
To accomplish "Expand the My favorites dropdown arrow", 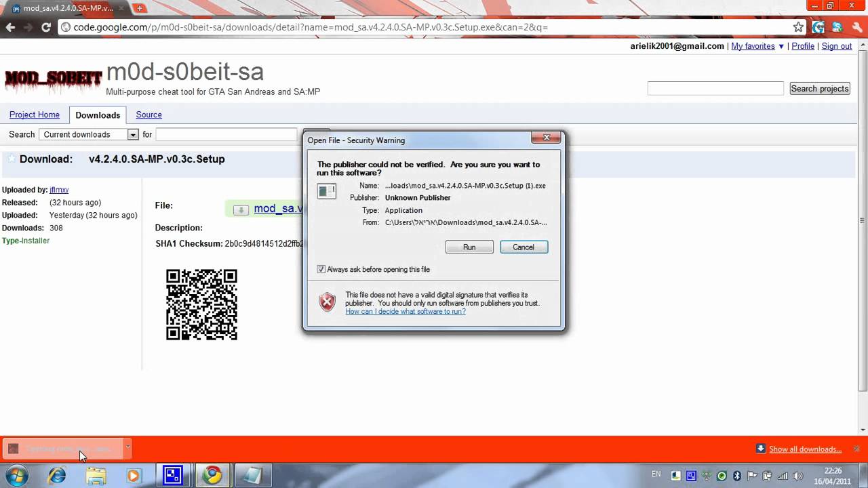I will pyautogui.click(x=781, y=46).
